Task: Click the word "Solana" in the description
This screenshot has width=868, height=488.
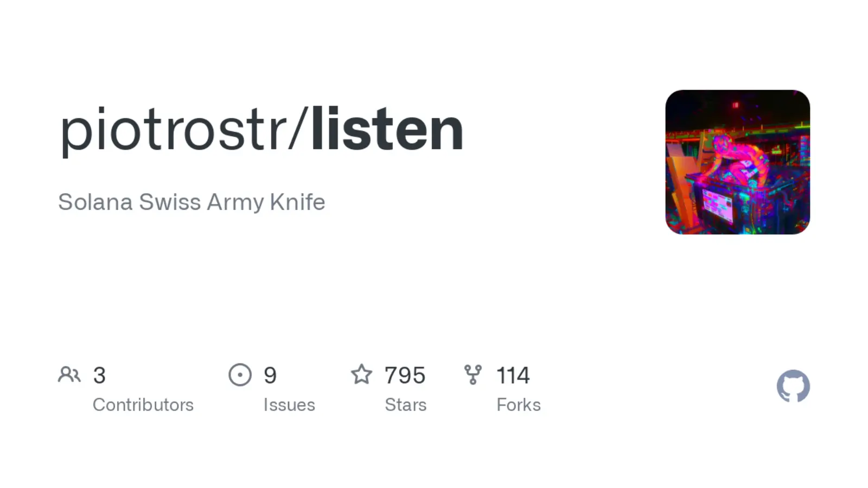Action: pyautogui.click(x=95, y=202)
